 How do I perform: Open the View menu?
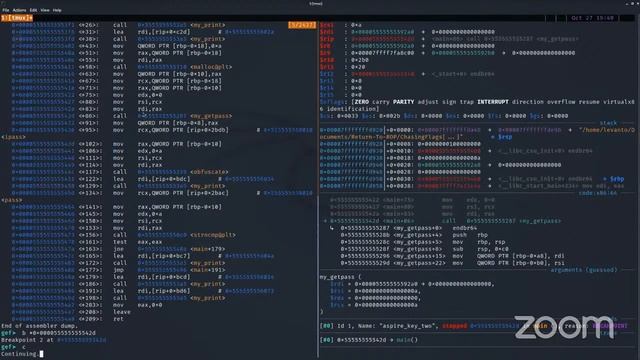point(45,10)
